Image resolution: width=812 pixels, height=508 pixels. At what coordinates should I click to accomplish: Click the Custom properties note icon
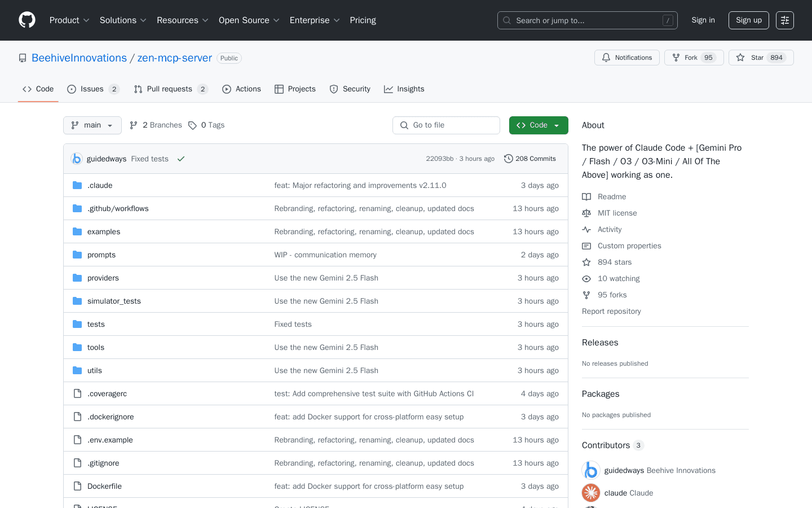(586, 246)
